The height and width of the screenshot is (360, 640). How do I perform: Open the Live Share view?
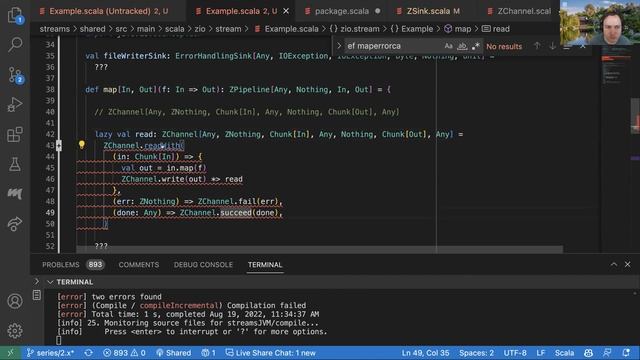click(15, 224)
